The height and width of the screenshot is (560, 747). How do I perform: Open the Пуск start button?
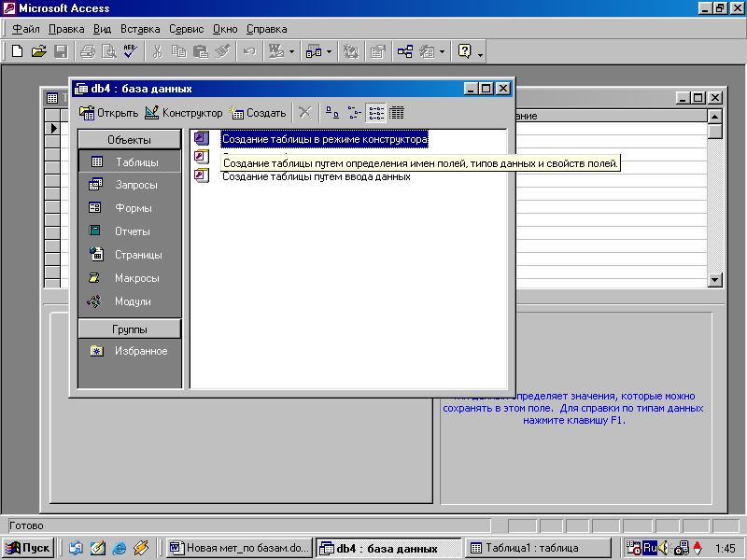(28, 548)
